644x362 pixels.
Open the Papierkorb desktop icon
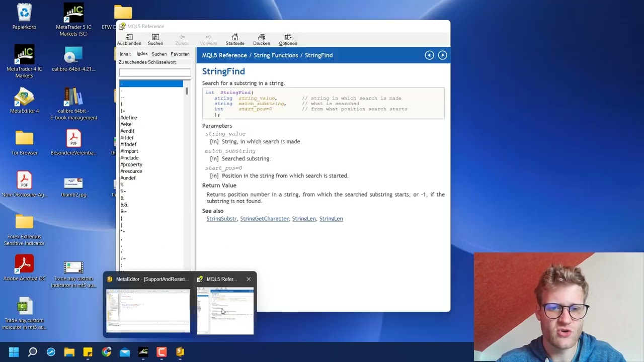pyautogui.click(x=24, y=17)
